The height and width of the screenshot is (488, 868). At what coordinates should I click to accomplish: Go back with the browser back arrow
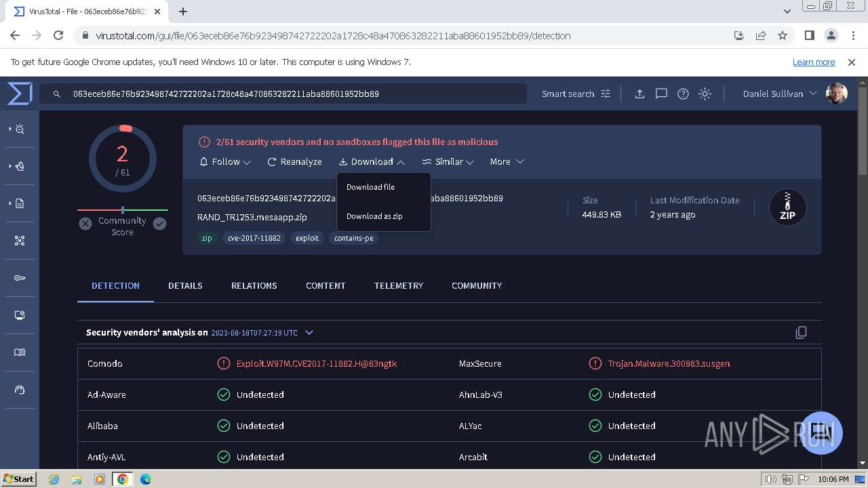15,35
